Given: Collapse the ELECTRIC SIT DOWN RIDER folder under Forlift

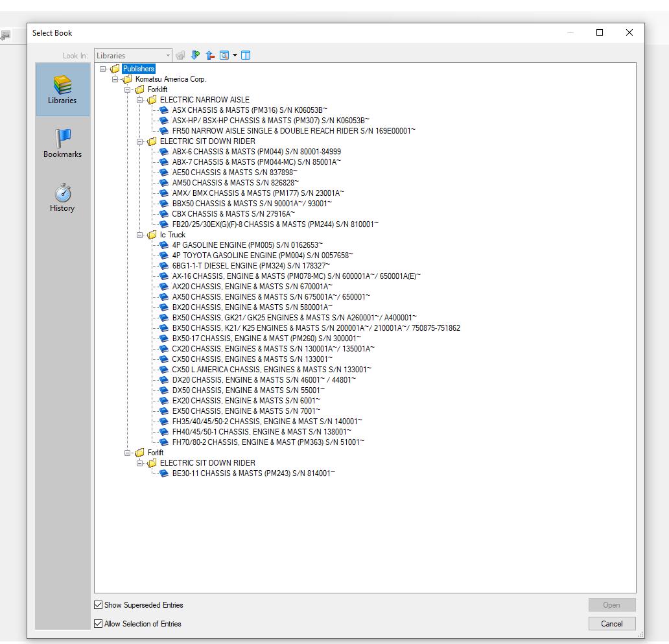Looking at the screenshot, I should pos(140,463).
